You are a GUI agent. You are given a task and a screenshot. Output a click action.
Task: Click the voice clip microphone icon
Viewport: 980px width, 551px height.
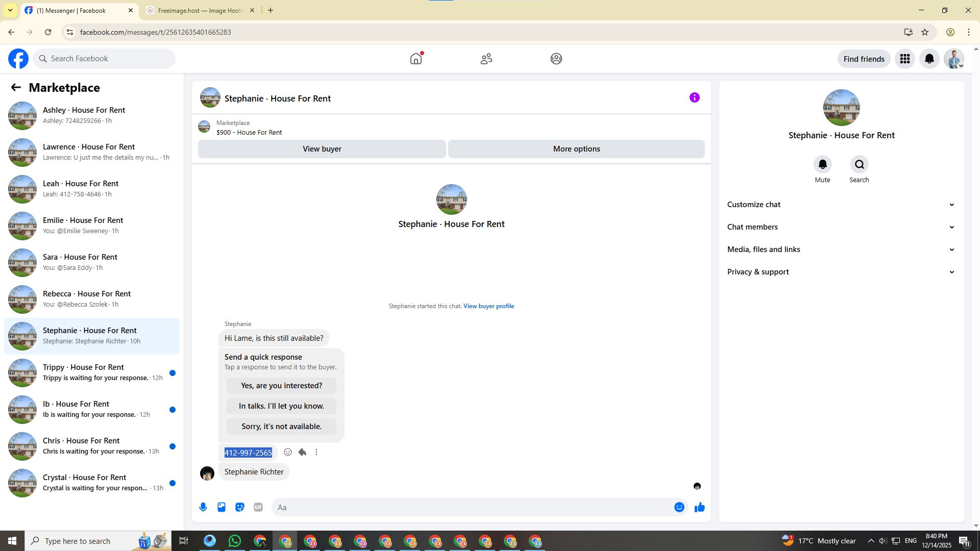[x=203, y=507]
